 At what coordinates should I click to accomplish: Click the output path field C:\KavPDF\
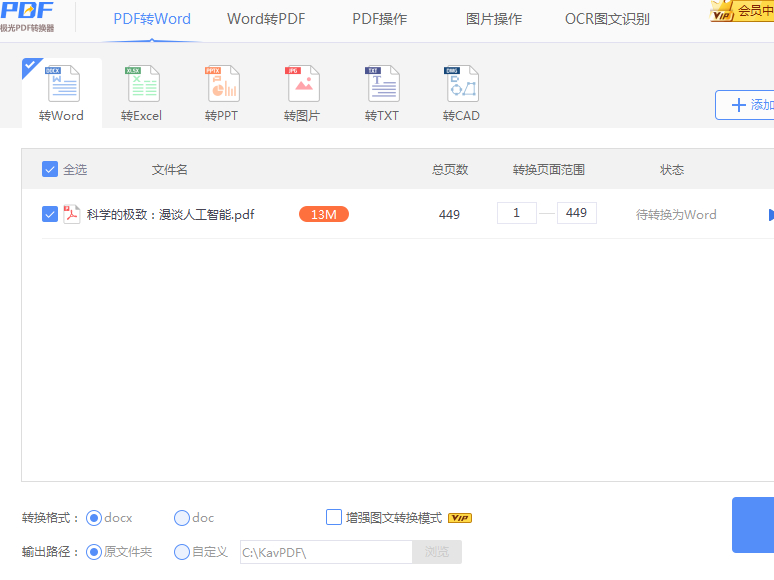[x=326, y=552]
